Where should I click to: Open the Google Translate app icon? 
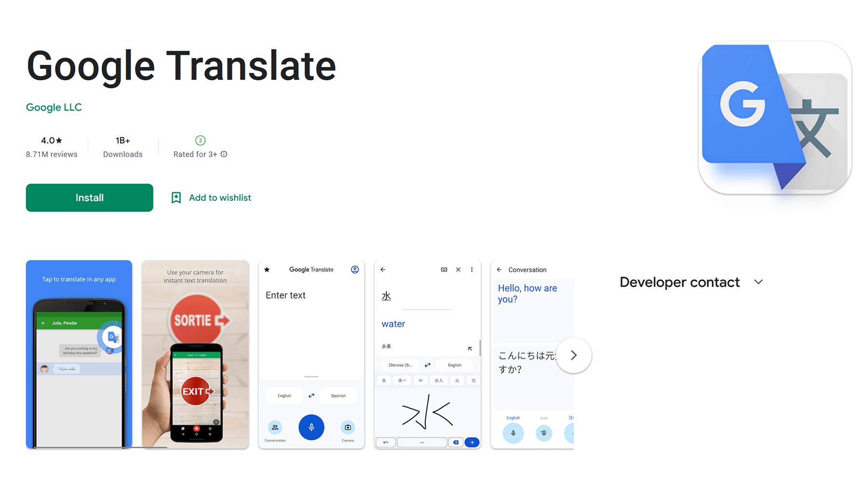click(x=774, y=117)
